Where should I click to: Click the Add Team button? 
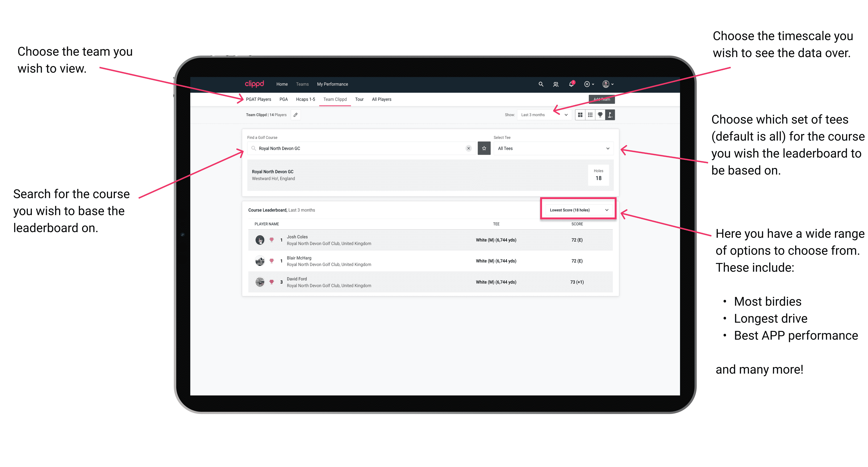coord(600,98)
